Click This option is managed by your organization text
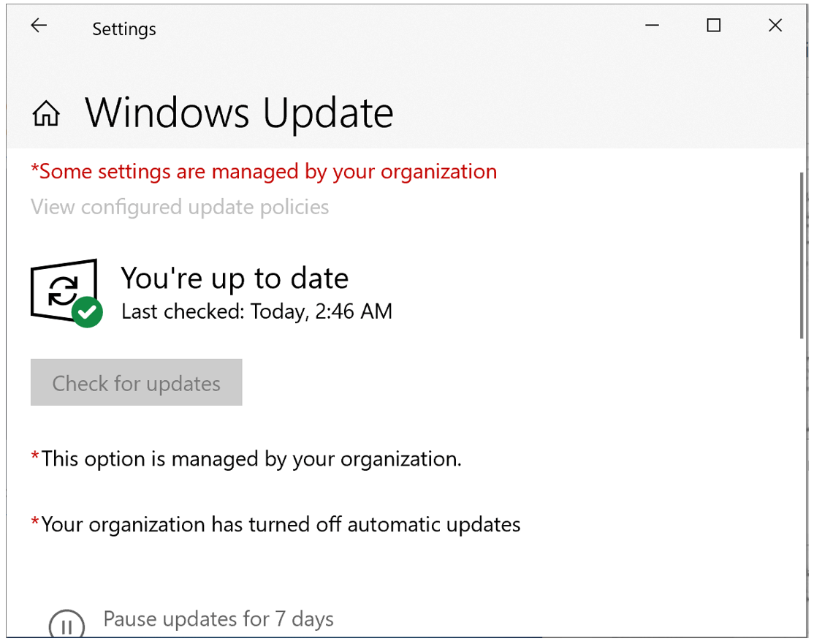814x644 pixels. pyautogui.click(x=246, y=458)
